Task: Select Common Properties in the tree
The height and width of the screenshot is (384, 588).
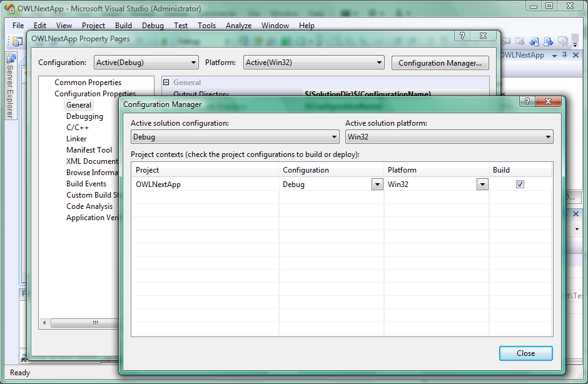Action: (x=88, y=82)
